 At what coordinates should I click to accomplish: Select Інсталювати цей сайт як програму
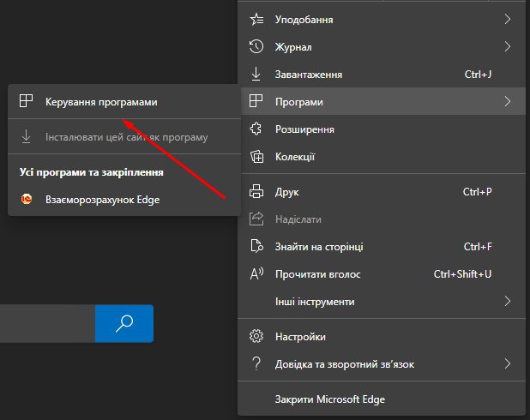124,137
